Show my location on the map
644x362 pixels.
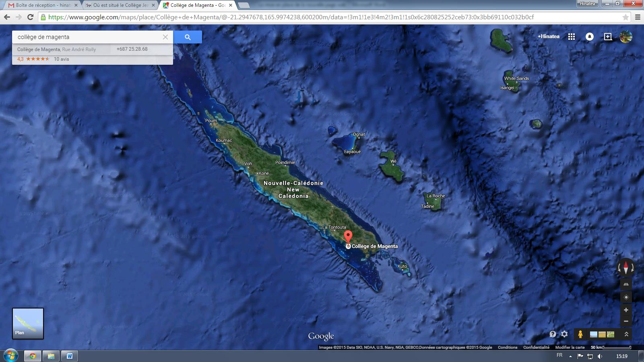626,297
